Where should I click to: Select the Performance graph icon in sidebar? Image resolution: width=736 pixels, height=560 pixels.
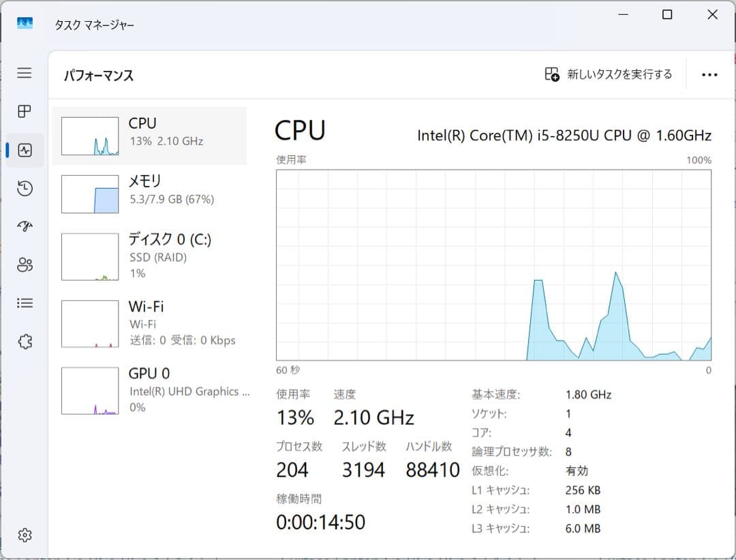[x=25, y=150]
